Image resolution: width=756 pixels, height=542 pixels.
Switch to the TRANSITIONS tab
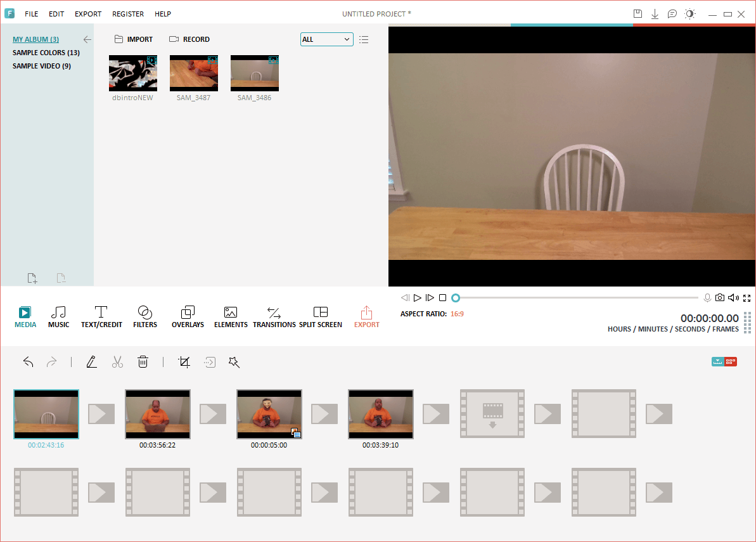coord(274,317)
